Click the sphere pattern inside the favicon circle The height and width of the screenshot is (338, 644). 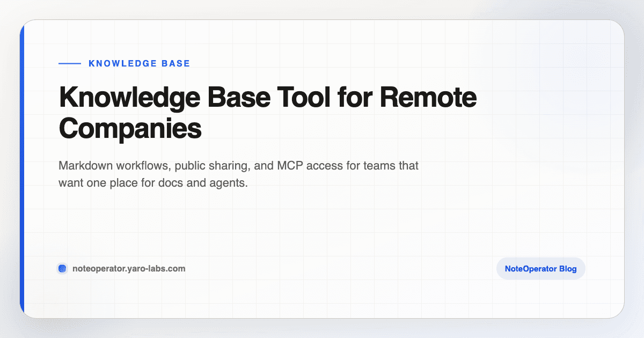(62, 268)
